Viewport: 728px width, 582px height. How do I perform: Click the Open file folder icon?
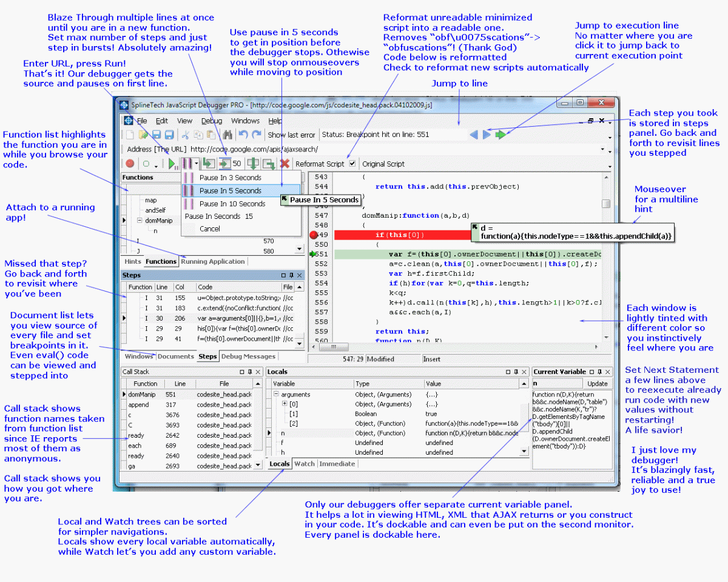click(143, 135)
